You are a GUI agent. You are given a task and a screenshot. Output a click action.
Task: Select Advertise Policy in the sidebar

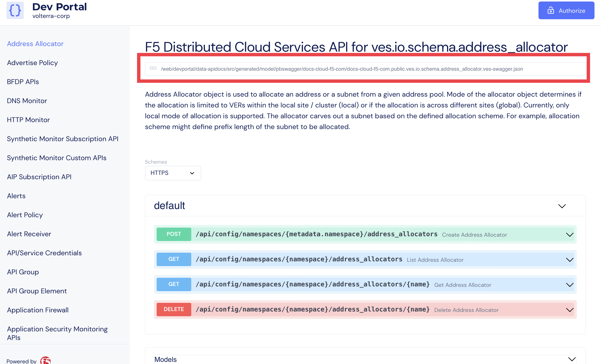[32, 63]
